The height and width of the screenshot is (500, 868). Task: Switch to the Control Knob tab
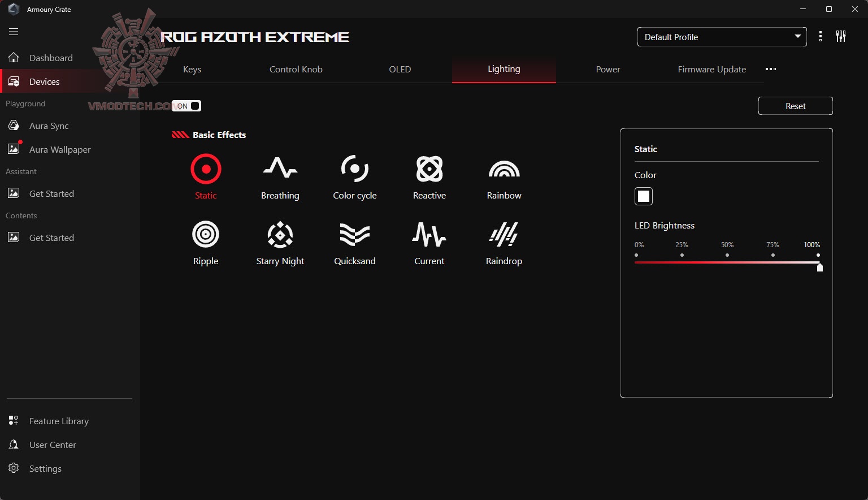tap(296, 69)
